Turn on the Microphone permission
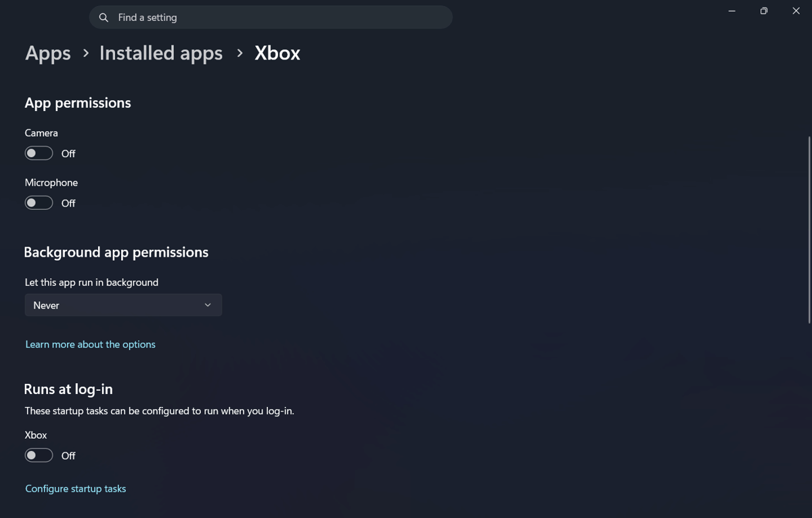Viewport: 812px width, 518px height. [39, 202]
